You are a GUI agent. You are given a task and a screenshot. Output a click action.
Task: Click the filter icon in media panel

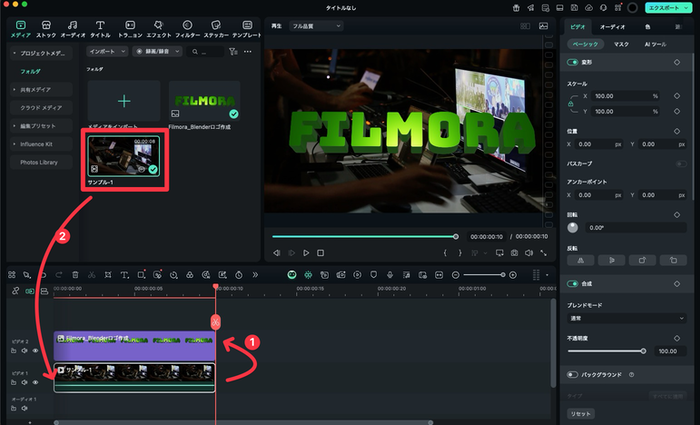(x=232, y=50)
